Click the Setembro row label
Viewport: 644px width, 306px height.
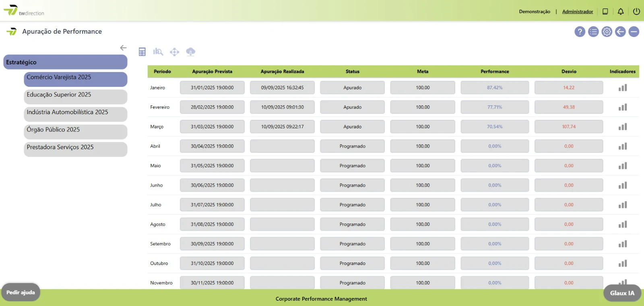(x=160, y=244)
